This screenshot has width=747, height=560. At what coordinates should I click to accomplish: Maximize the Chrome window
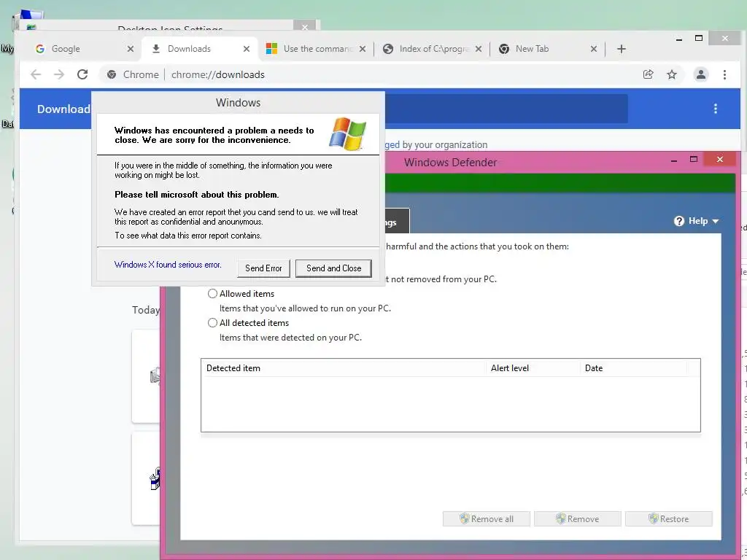click(699, 38)
